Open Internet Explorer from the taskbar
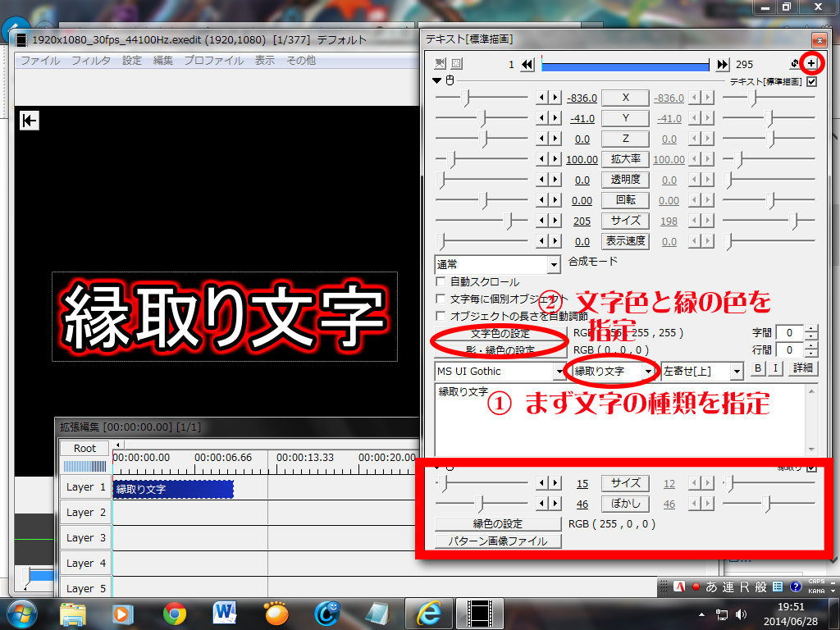This screenshot has width=840, height=630. click(428, 613)
